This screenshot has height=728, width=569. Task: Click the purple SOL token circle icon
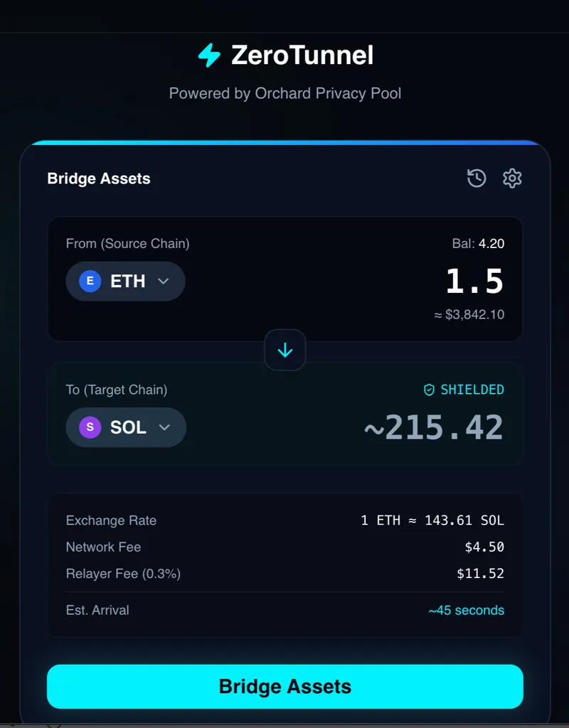pos(90,427)
